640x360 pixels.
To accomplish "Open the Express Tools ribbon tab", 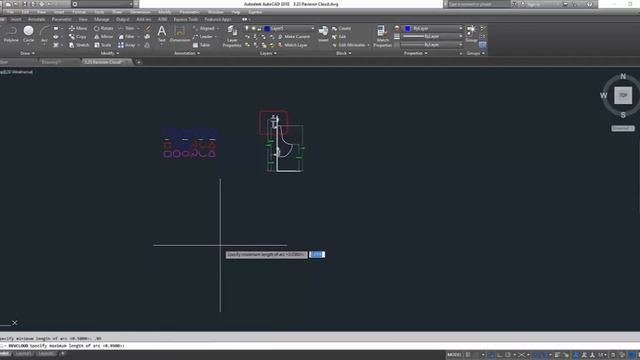I will pos(186,19).
